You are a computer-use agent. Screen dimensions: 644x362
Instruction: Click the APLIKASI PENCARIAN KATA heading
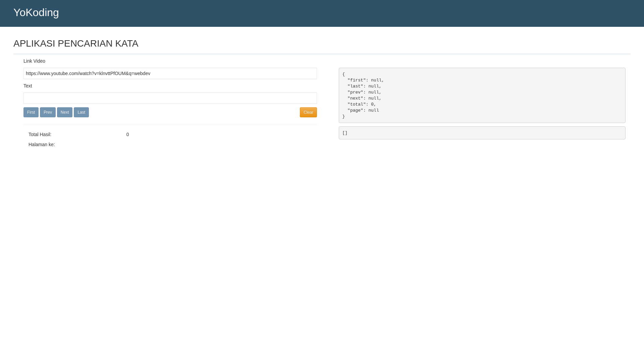coord(76,44)
